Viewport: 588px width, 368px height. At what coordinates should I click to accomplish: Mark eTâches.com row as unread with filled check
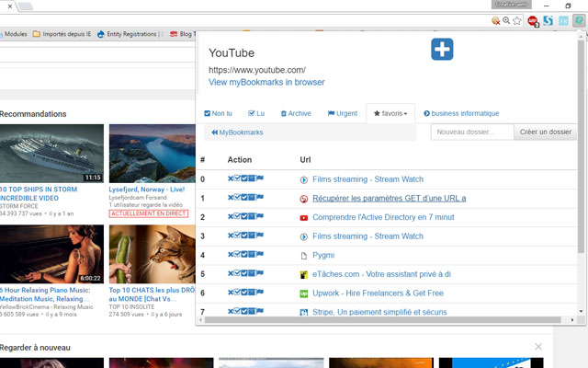coord(244,272)
